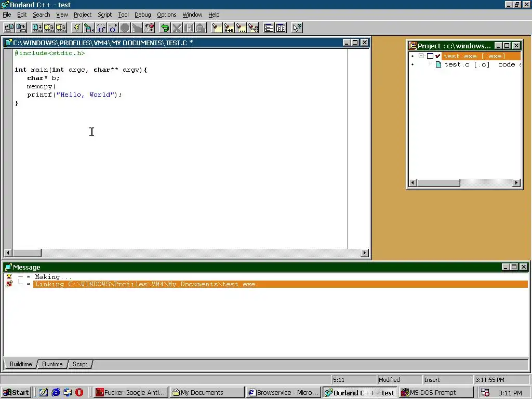This screenshot has width=532, height=399.
Task: Click the TEST.C editor window title icon
Action: [x=8, y=43]
